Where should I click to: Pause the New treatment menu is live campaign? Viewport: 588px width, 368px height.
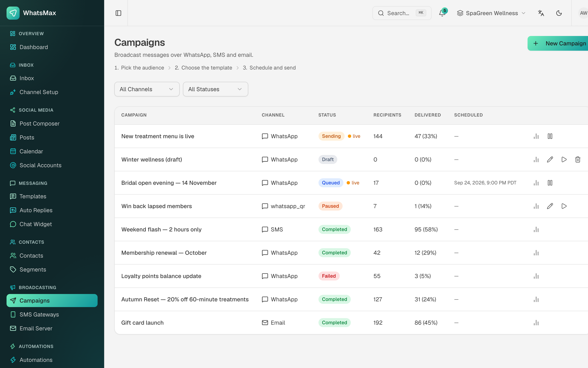(x=550, y=136)
